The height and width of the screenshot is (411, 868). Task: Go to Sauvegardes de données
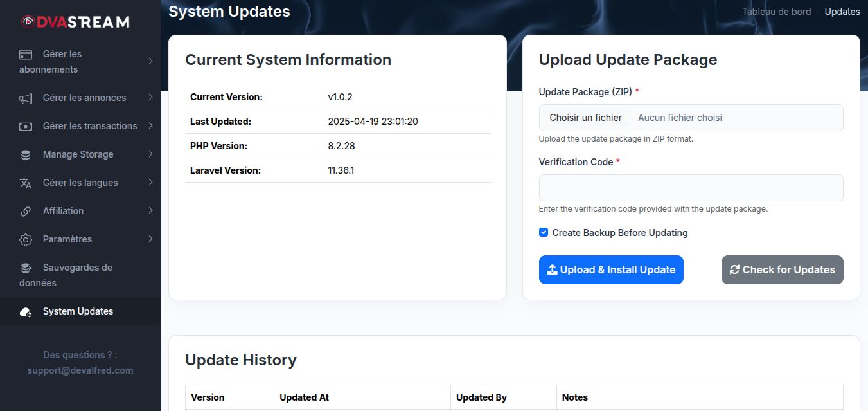80,275
